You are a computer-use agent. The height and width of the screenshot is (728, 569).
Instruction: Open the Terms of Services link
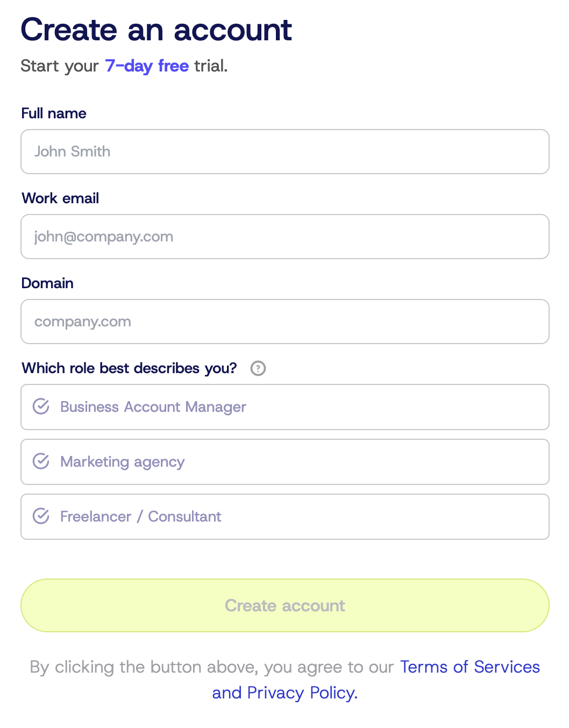click(x=470, y=667)
